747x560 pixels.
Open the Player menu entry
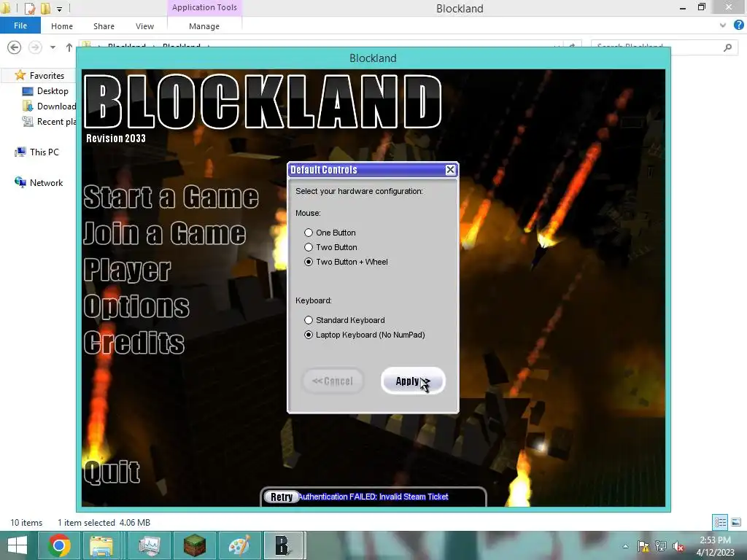pos(127,270)
